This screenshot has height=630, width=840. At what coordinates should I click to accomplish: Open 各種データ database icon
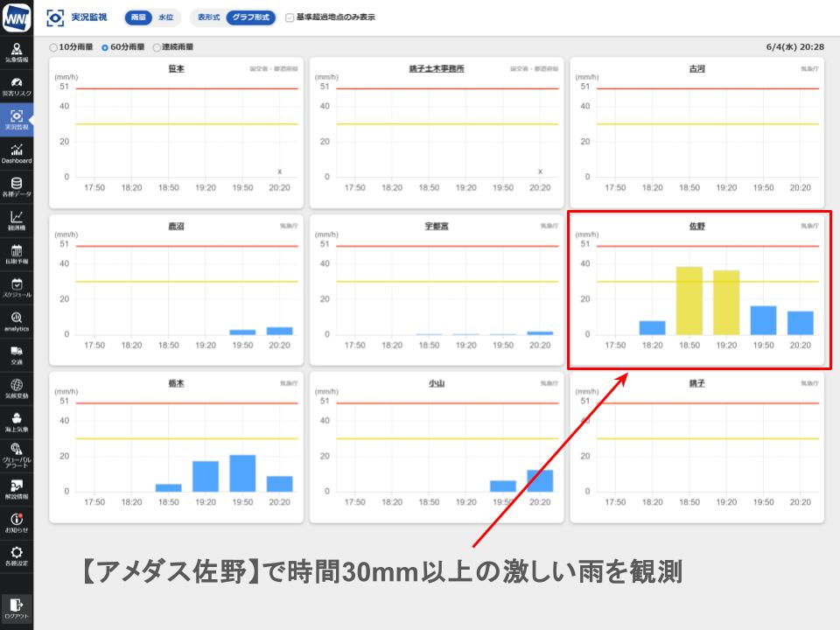click(17, 186)
